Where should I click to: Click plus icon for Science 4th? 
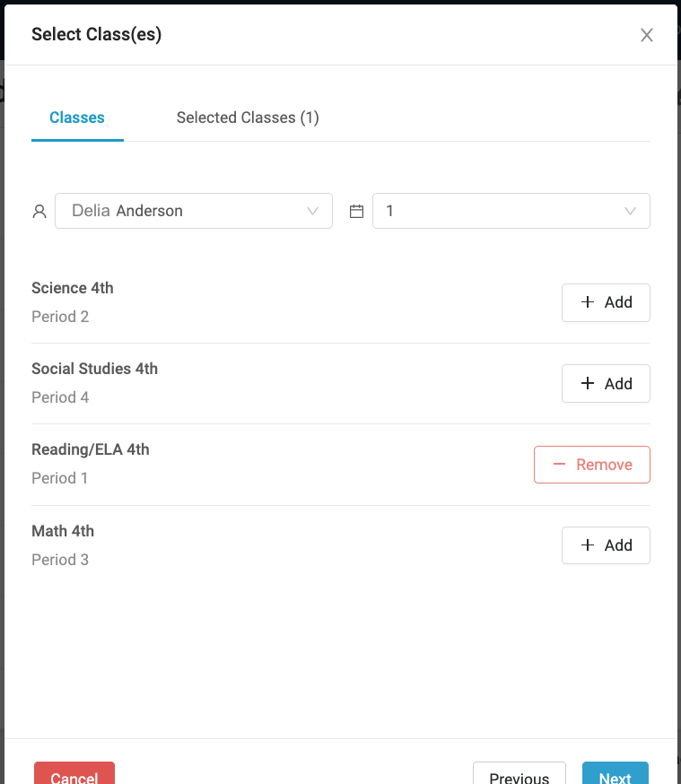[588, 302]
